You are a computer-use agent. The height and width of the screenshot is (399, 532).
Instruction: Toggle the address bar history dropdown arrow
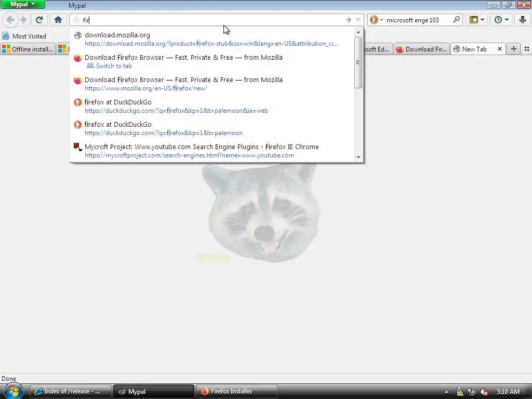click(358, 20)
